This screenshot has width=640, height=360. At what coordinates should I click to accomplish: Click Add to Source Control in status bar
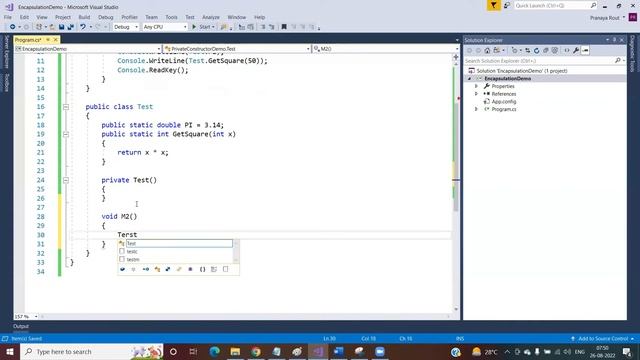pyautogui.click(x=603, y=339)
